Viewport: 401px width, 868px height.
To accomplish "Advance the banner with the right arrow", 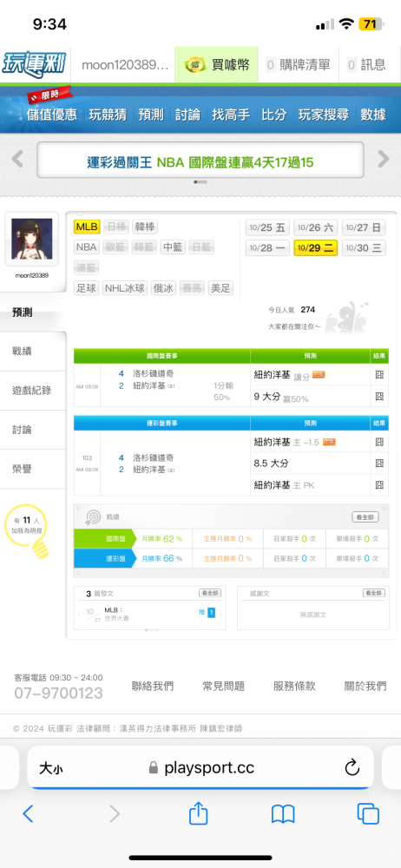I will (x=384, y=160).
